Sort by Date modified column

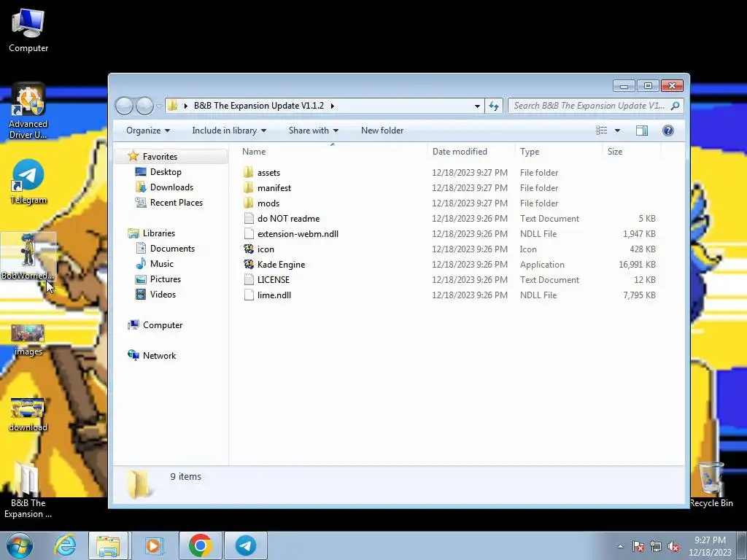[x=472, y=152]
